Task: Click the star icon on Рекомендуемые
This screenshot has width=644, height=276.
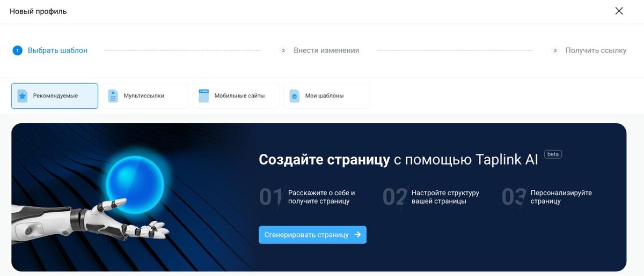Action: (x=22, y=96)
